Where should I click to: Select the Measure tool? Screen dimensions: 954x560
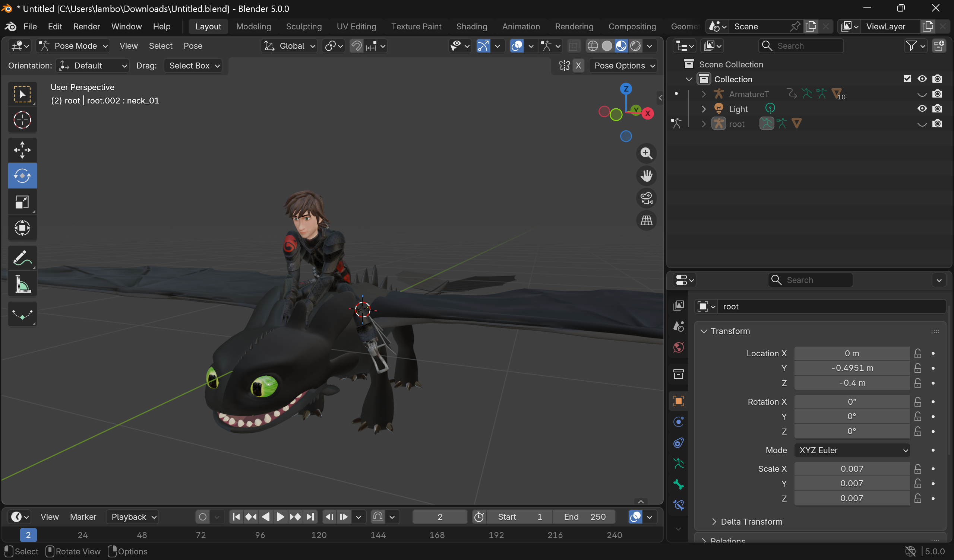(22, 284)
